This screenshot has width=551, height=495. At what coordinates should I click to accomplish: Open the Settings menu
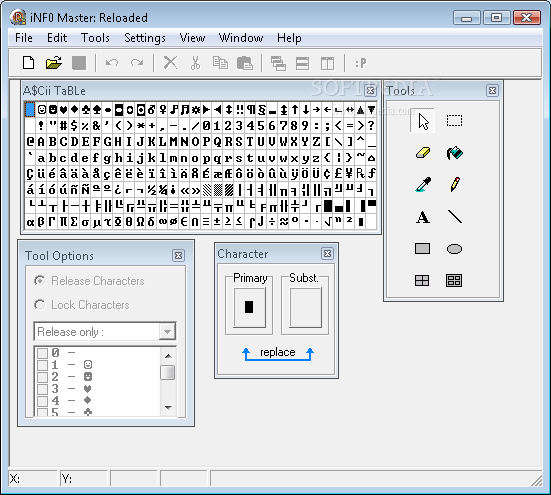point(145,38)
